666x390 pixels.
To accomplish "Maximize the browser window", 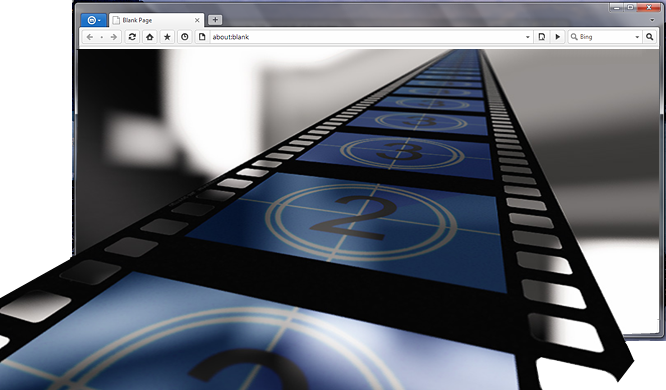I will click(630, 7).
